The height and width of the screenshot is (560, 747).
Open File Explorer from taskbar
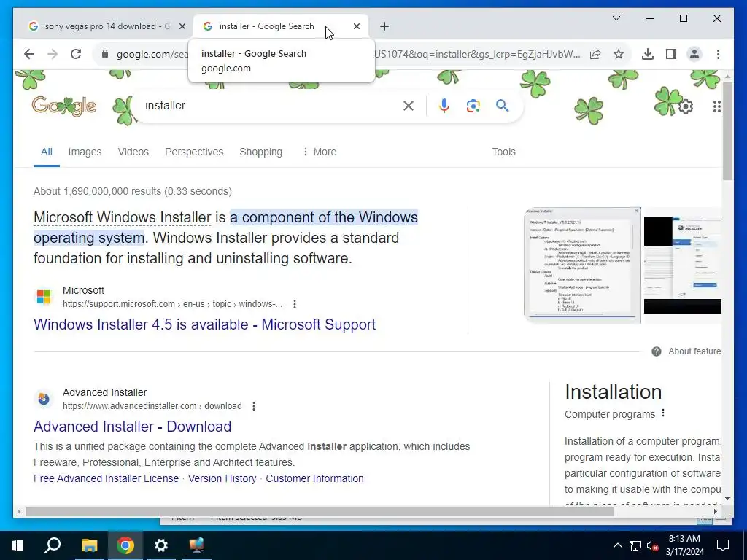click(x=89, y=545)
